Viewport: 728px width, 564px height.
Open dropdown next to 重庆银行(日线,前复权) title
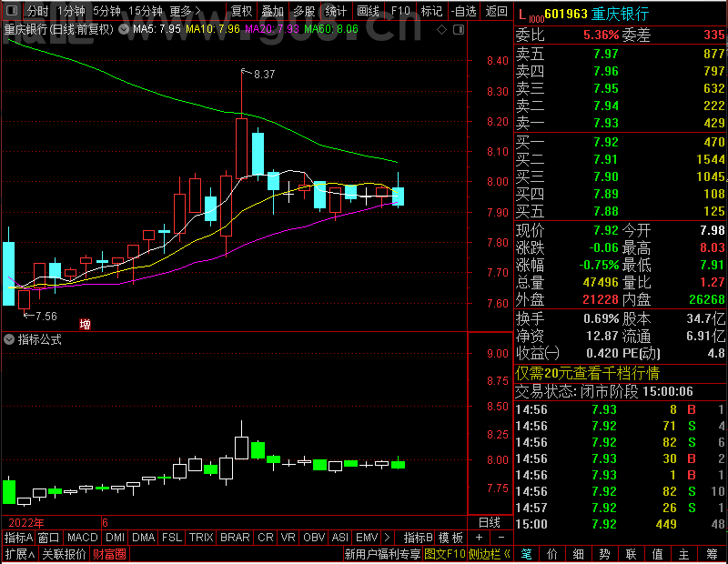point(124,30)
